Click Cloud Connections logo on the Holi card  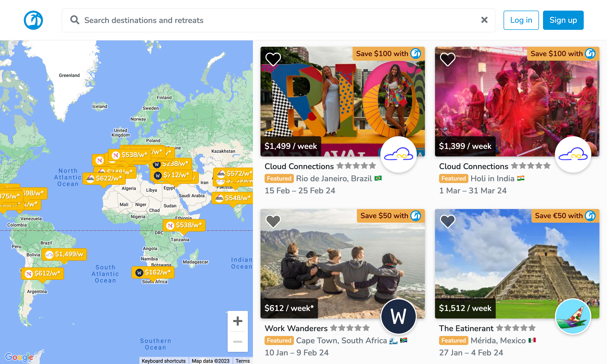573,154
